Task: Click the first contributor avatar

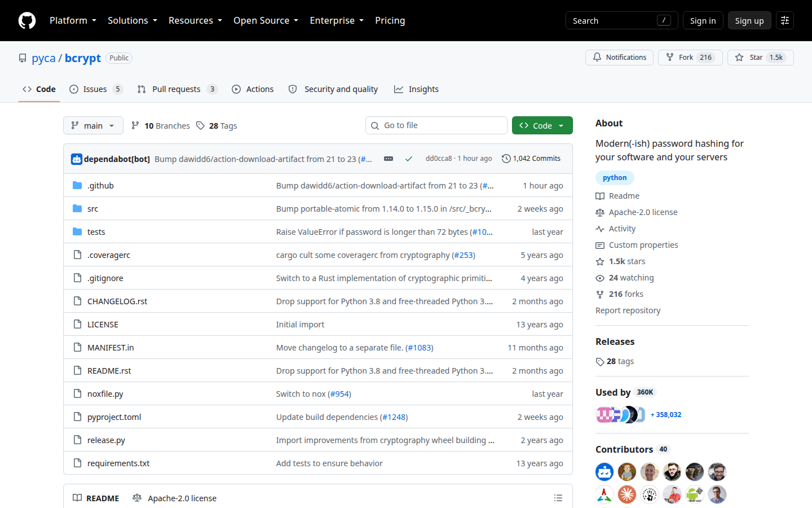Action: click(604, 472)
